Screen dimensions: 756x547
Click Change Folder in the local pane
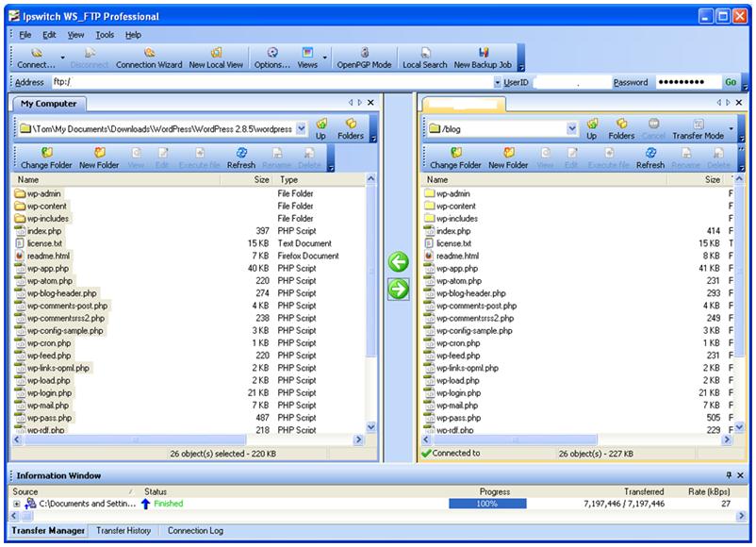pos(46,158)
